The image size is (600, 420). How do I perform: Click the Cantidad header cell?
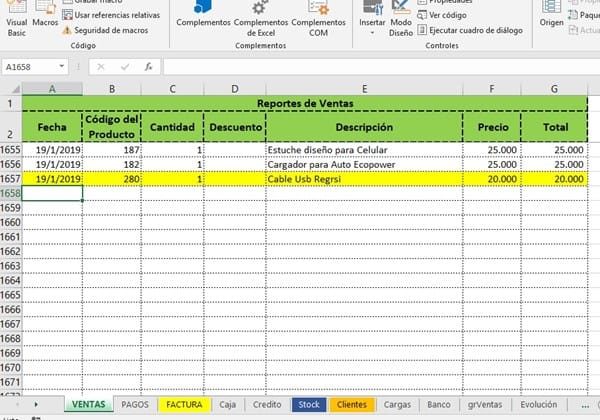pos(172,127)
